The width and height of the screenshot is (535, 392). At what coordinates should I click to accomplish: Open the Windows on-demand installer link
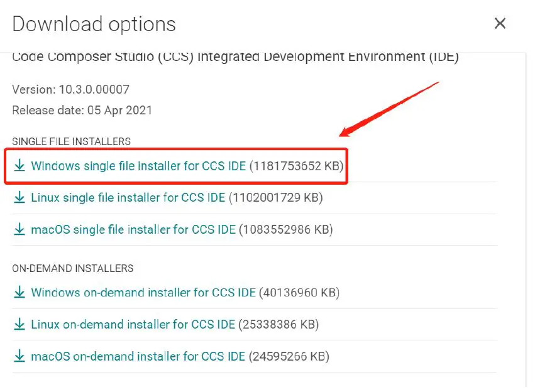(x=143, y=293)
